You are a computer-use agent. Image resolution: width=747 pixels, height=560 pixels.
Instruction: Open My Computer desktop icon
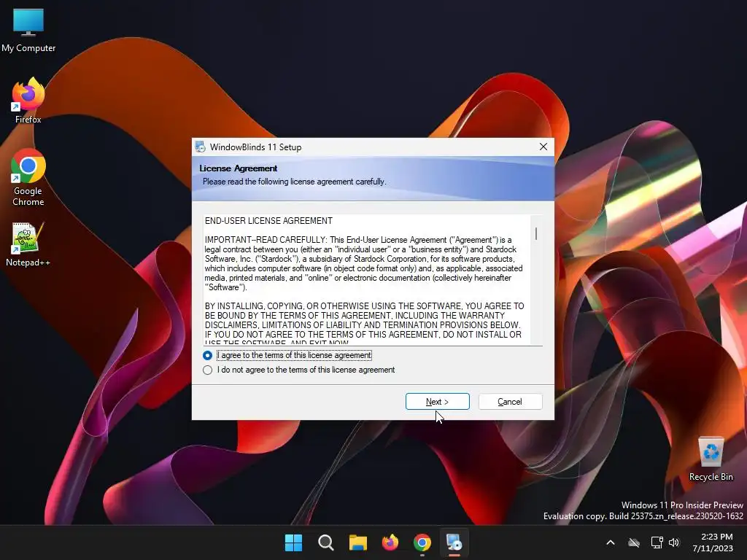point(28,30)
